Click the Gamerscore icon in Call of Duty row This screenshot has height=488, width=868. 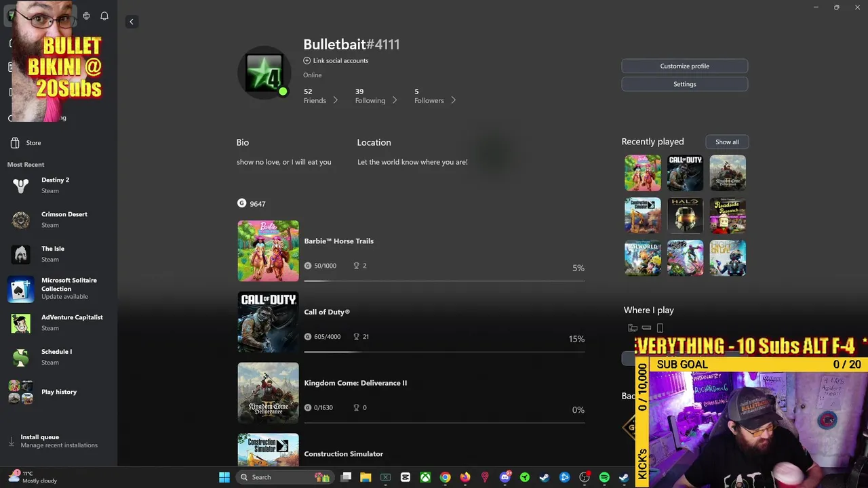coord(308,337)
